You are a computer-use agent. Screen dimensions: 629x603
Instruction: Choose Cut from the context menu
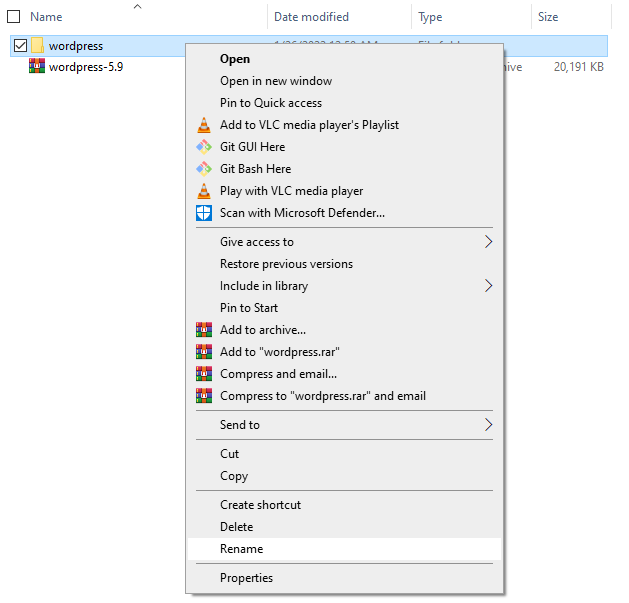point(344,454)
